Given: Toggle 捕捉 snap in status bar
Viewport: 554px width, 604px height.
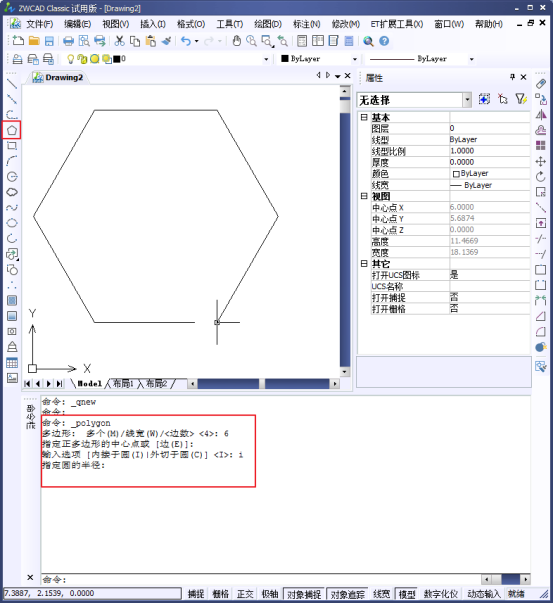Looking at the screenshot, I should 196,594.
